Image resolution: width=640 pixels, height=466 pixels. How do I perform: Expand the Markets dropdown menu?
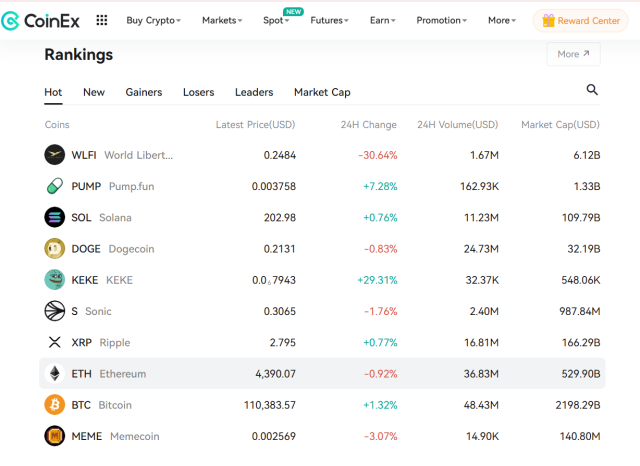click(222, 20)
